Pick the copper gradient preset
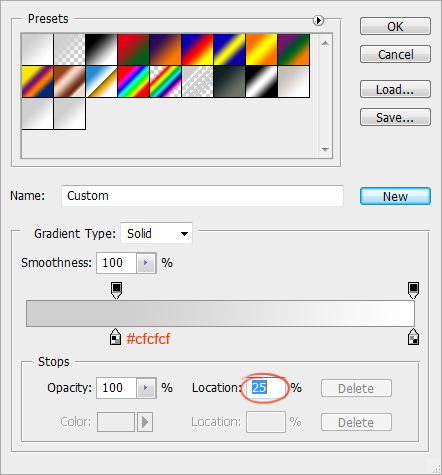This screenshot has height=475, width=442. pyautogui.click(x=69, y=82)
